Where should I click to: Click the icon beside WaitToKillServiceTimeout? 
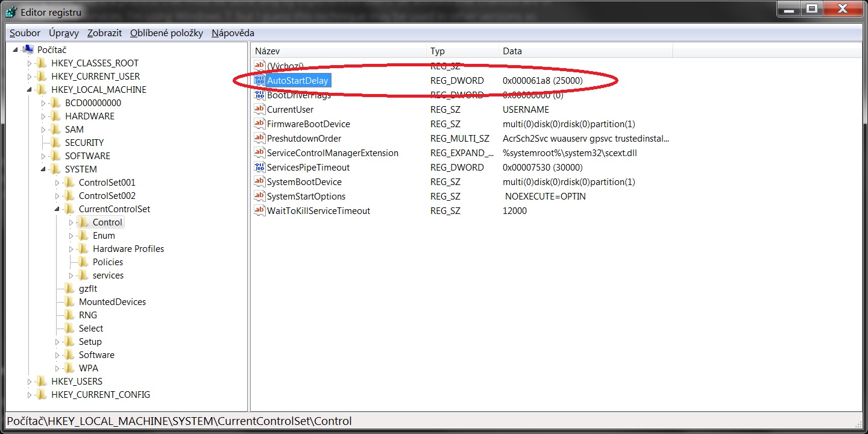coord(260,210)
